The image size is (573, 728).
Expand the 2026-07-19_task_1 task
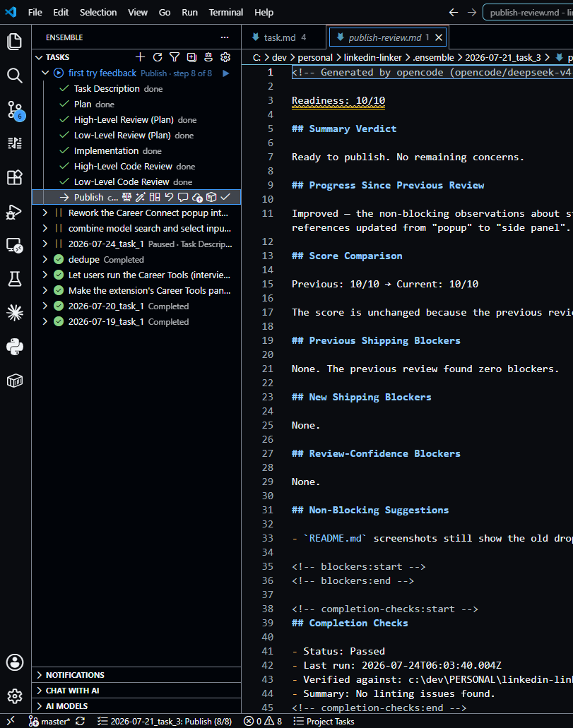[x=45, y=321]
